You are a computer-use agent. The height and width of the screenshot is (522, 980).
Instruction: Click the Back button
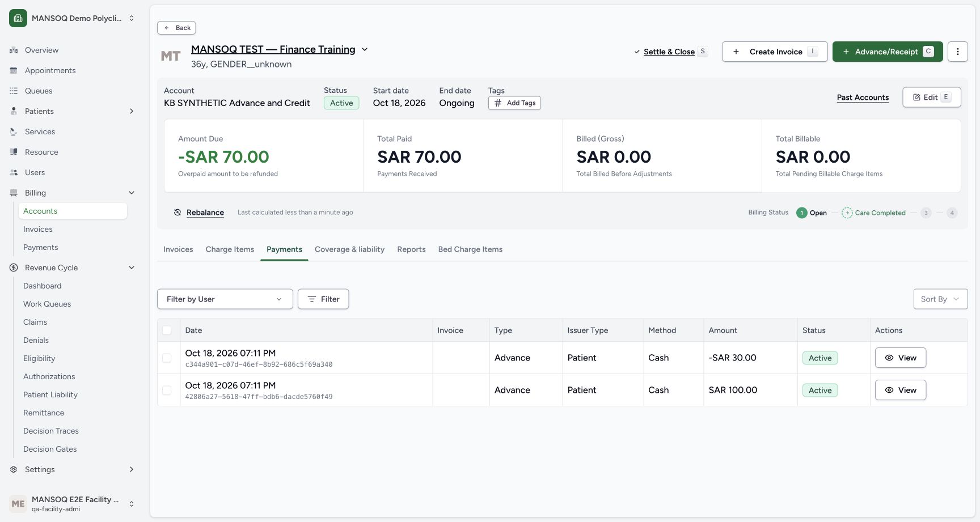(176, 28)
